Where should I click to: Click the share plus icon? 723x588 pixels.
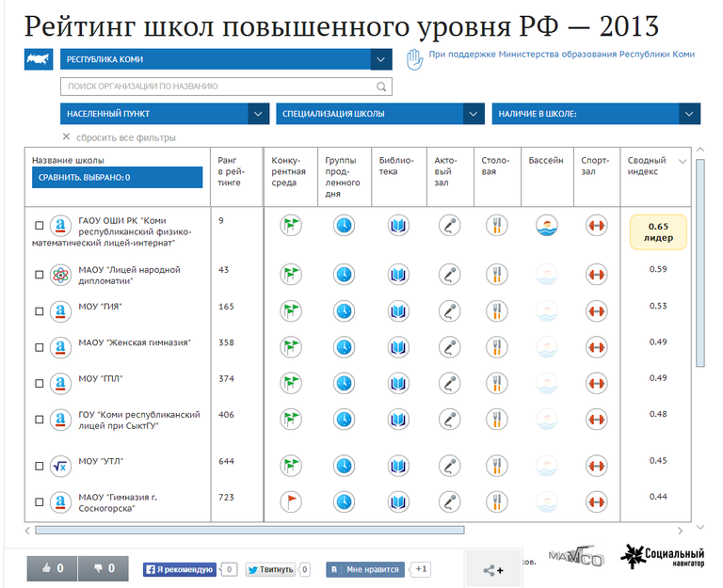tap(493, 570)
